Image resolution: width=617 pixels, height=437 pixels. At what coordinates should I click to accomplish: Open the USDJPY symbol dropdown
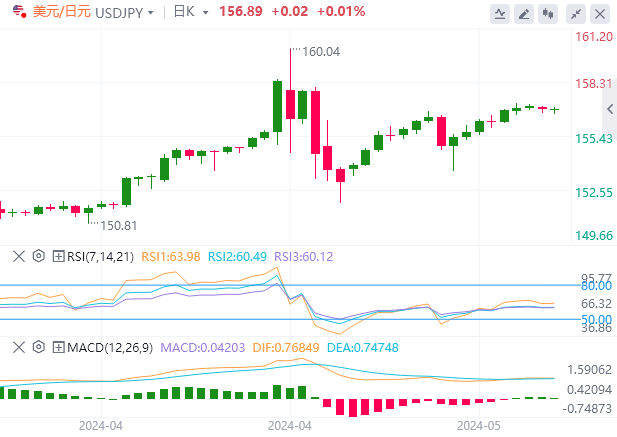pyautogui.click(x=124, y=13)
